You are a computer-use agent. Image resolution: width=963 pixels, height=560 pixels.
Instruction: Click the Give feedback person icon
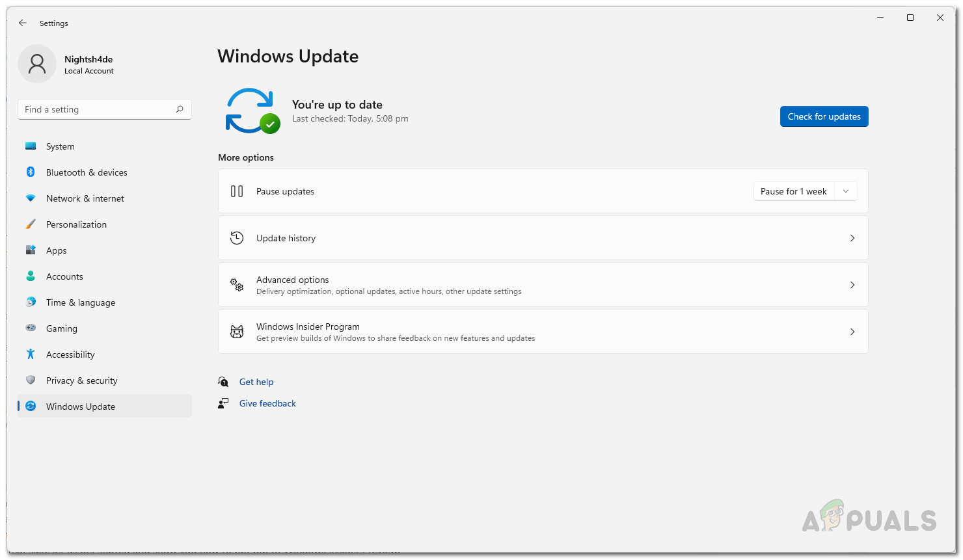coord(223,403)
